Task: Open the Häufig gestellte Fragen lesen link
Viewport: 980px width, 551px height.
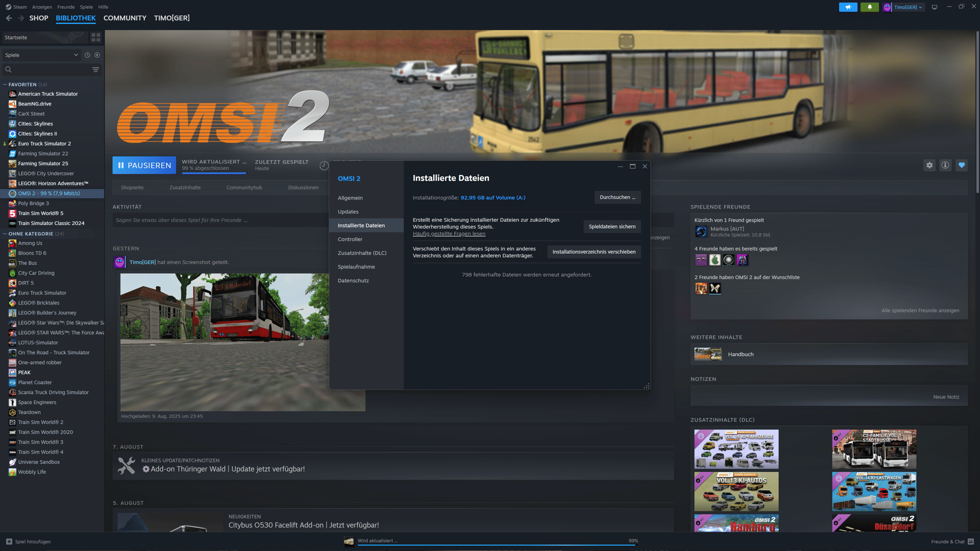Action: [x=449, y=234]
